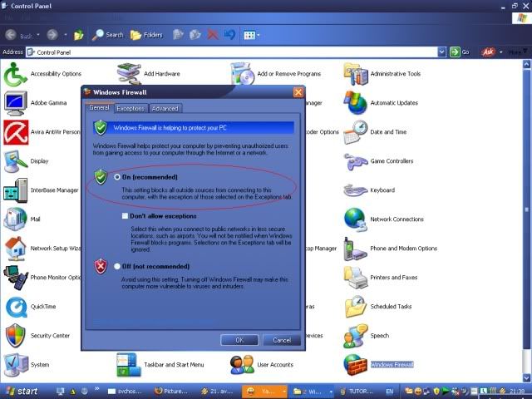This screenshot has height=399, width=532.
Task: Open the Avira AntiVir icon
Action: point(16,132)
